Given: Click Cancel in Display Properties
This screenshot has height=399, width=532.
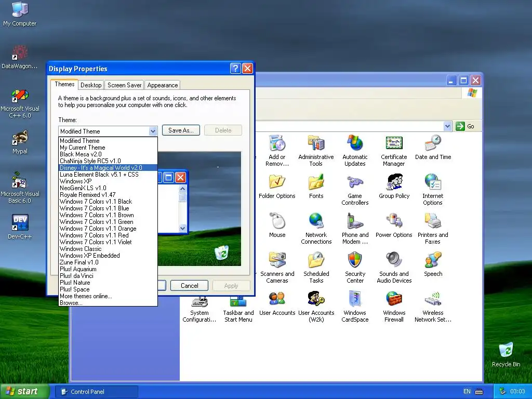Looking at the screenshot, I should pyautogui.click(x=189, y=286).
